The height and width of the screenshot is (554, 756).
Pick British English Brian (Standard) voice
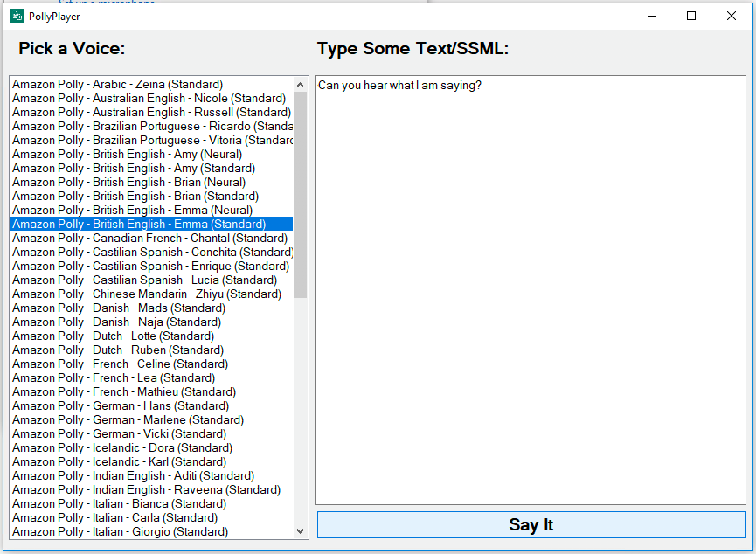135,196
